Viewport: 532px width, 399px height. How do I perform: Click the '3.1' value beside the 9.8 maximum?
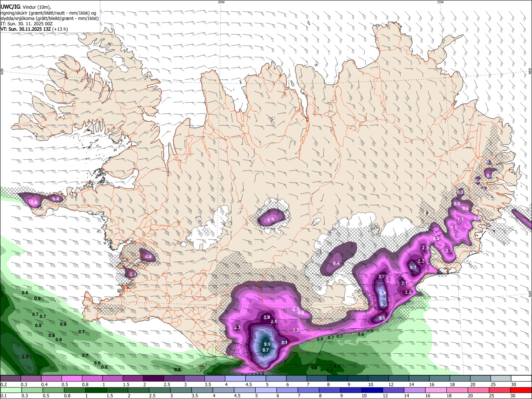[285, 342]
